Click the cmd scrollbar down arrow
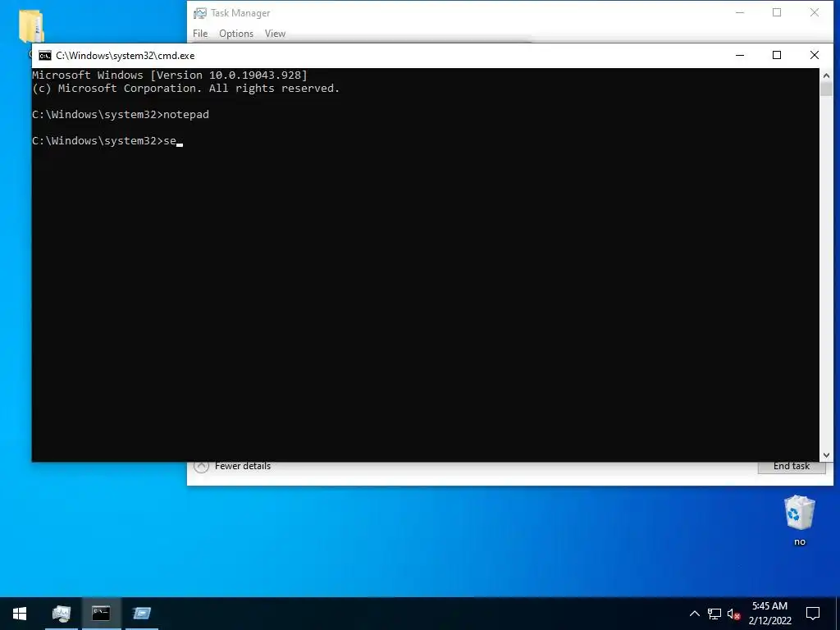The width and height of the screenshot is (840, 630). point(826,454)
